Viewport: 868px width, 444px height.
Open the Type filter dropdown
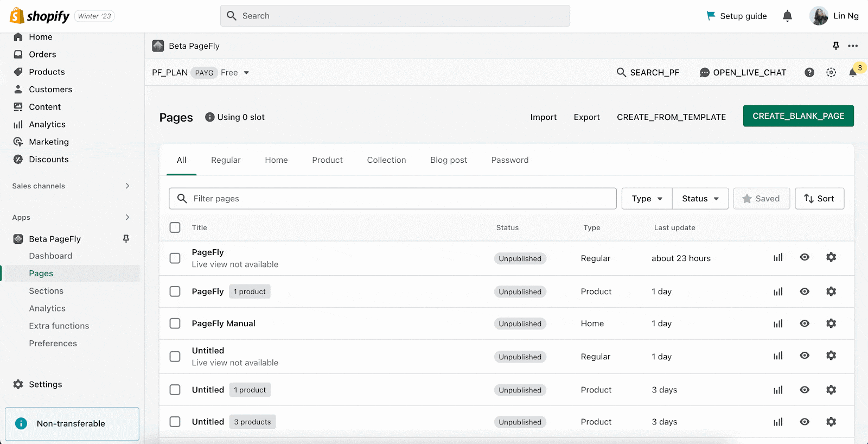point(647,199)
